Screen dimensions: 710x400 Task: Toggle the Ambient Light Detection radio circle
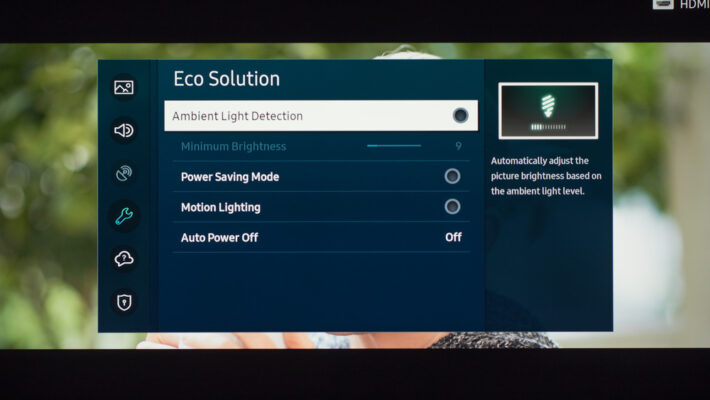[x=460, y=116]
